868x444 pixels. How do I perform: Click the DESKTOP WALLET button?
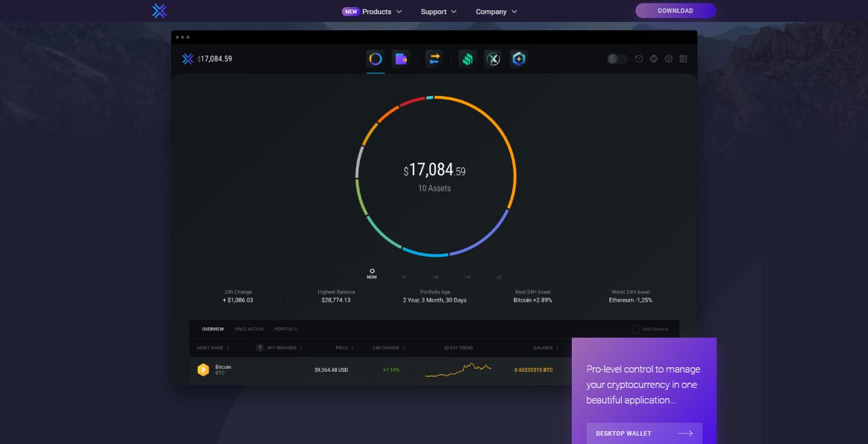644,433
